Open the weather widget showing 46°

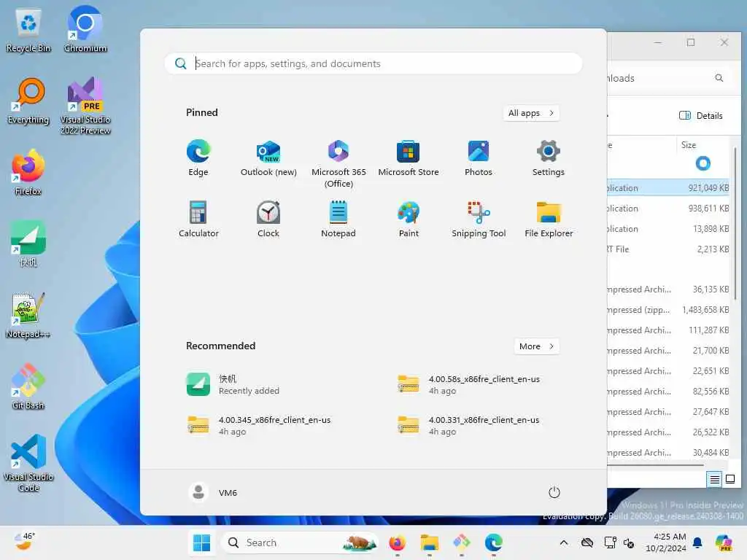coord(24,542)
